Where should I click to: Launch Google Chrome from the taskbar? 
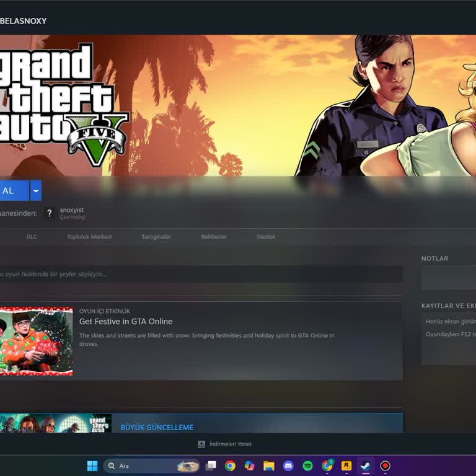230,465
